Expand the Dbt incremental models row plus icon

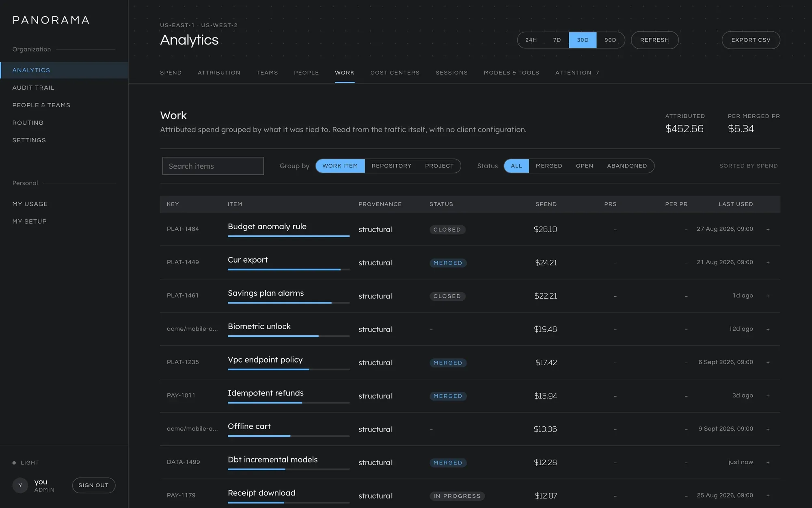pos(768,462)
